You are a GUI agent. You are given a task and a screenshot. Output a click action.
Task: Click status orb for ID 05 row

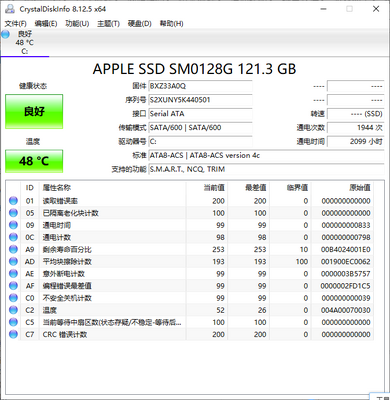click(x=13, y=213)
